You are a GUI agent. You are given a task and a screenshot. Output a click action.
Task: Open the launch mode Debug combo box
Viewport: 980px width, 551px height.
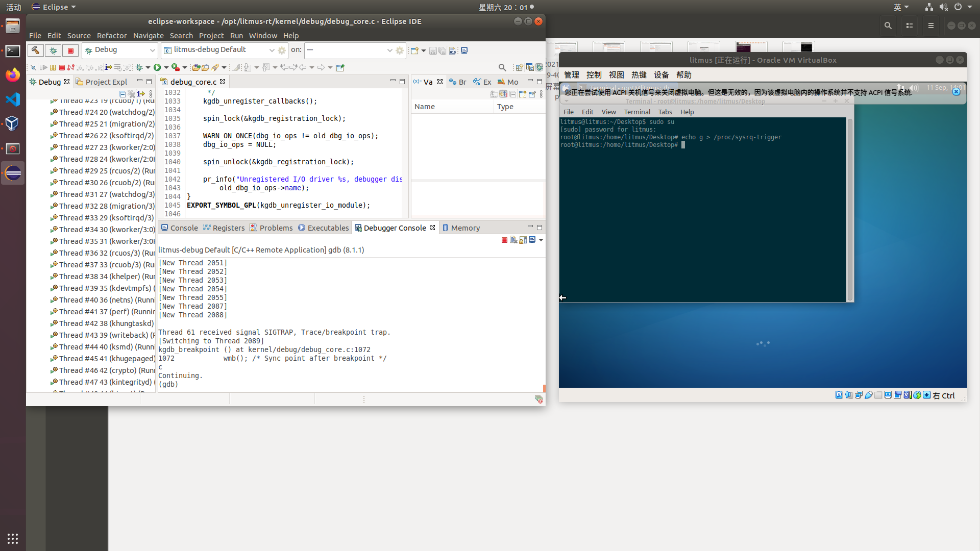(x=120, y=50)
